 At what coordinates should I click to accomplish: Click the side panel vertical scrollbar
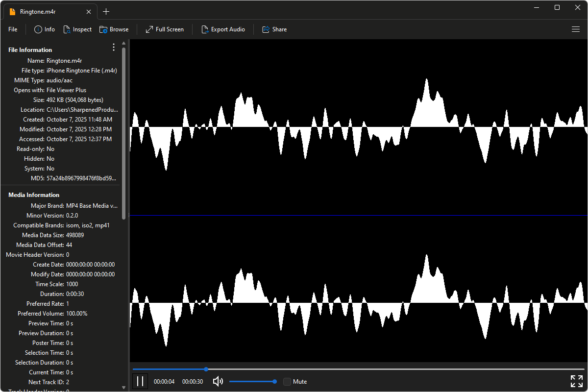124,132
